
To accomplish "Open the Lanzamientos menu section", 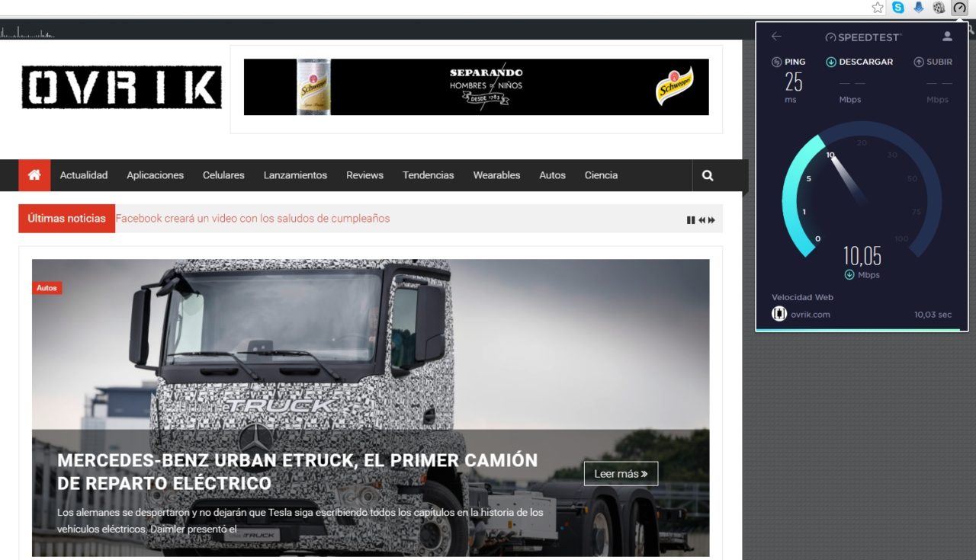I will click(295, 175).
